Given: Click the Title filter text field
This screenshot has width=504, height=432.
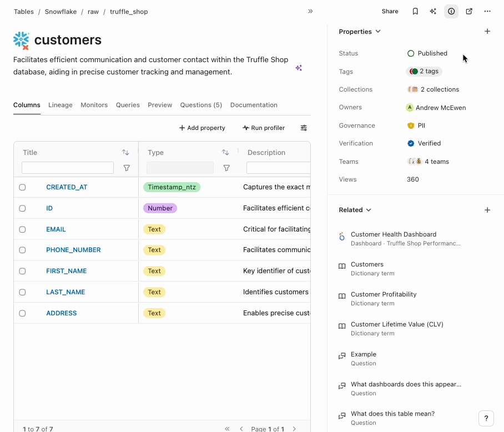Looking at the screenshot, I should coord(68,168).
